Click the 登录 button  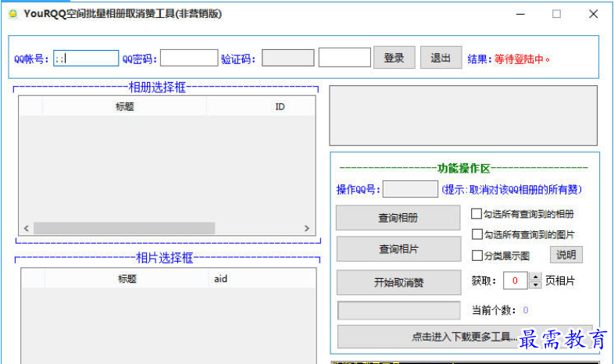coord(394,58)
